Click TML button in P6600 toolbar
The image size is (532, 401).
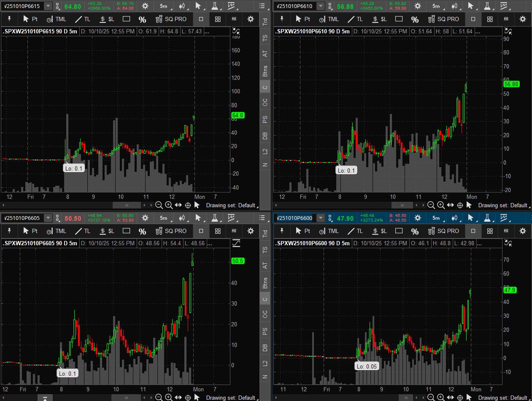pos(328,231)
